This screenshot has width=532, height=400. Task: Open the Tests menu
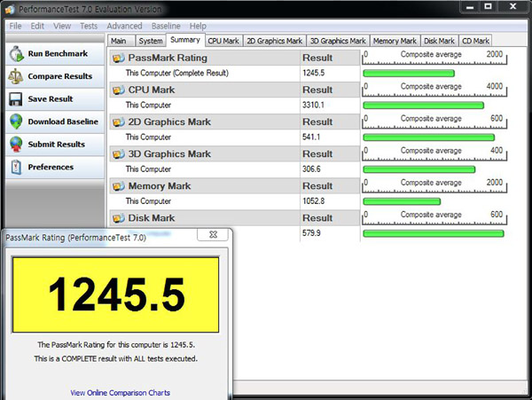tap(89, 27)
